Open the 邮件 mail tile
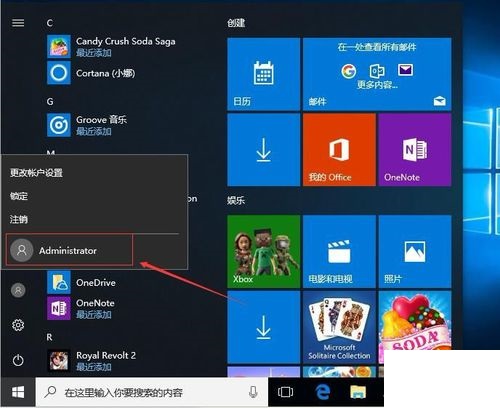Screen dimensions: 500x408 pos(377,74)
